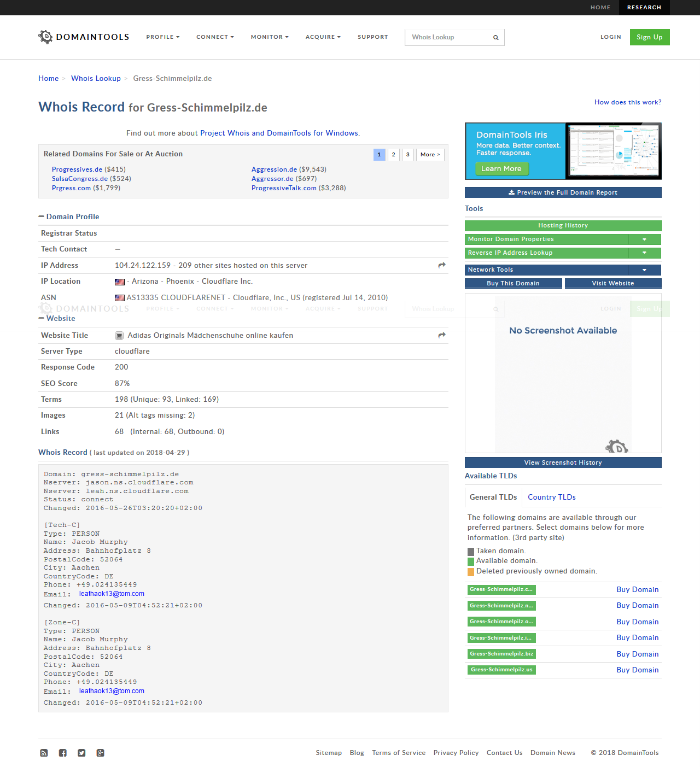Open the Terms of Service footer link
Viewport: 700px width, 767px height.
(x=399, y=753)
